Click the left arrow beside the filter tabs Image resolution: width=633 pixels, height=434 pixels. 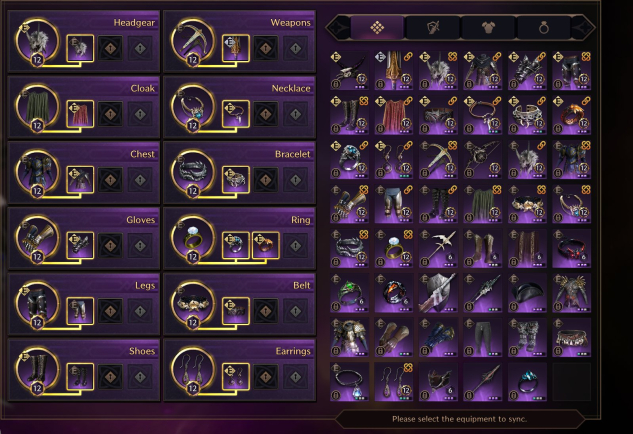click(x=338, y=27)
